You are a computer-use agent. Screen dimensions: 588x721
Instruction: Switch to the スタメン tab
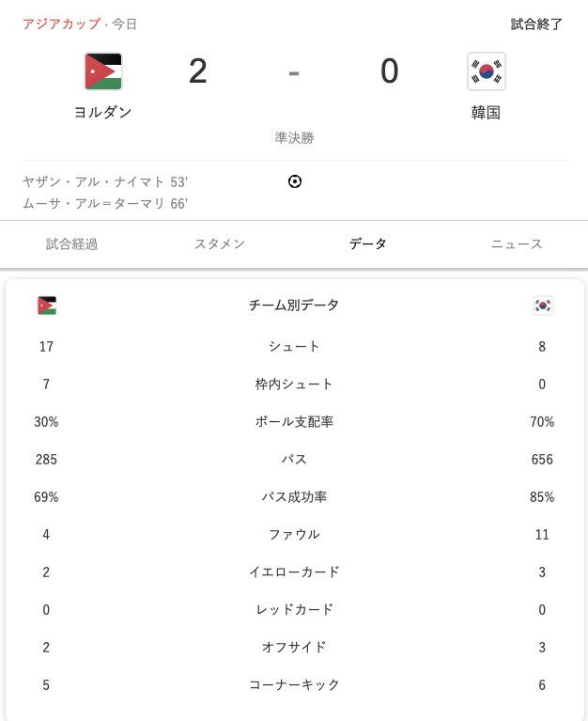(x=220, y=244)
